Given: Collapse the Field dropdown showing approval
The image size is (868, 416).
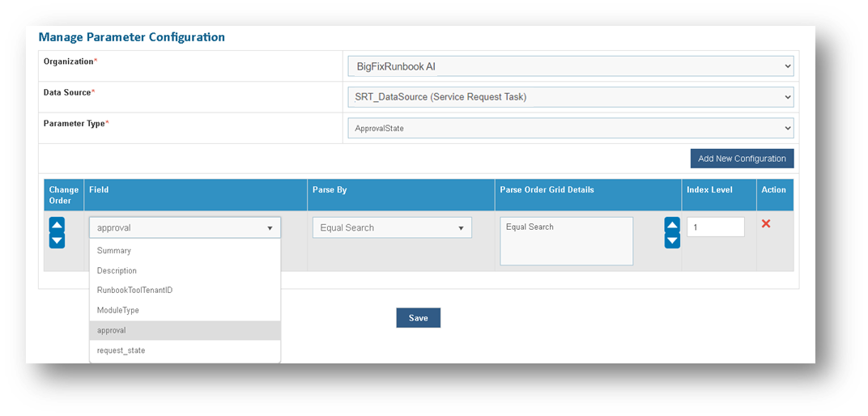Looking at the screenshot, I should pos(185,228).
